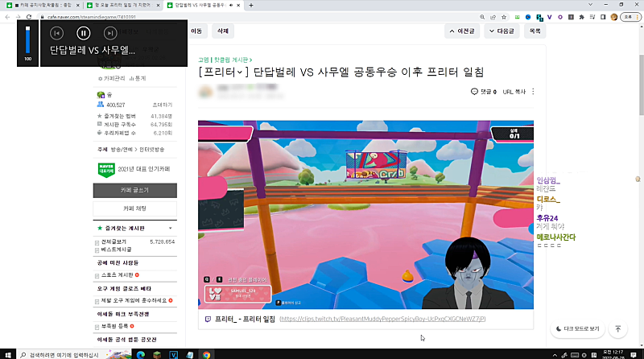Open the Chrome profile avatar

(x=614, y=17)
